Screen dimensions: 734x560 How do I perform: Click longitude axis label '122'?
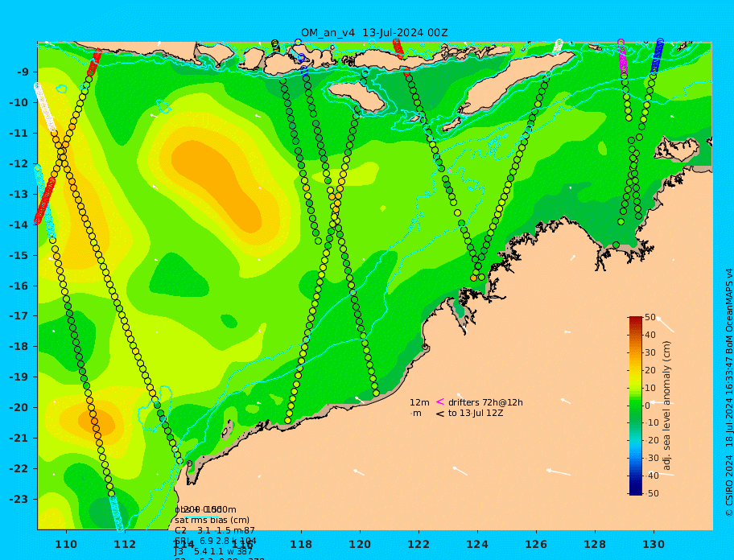(x=419, y=545)
